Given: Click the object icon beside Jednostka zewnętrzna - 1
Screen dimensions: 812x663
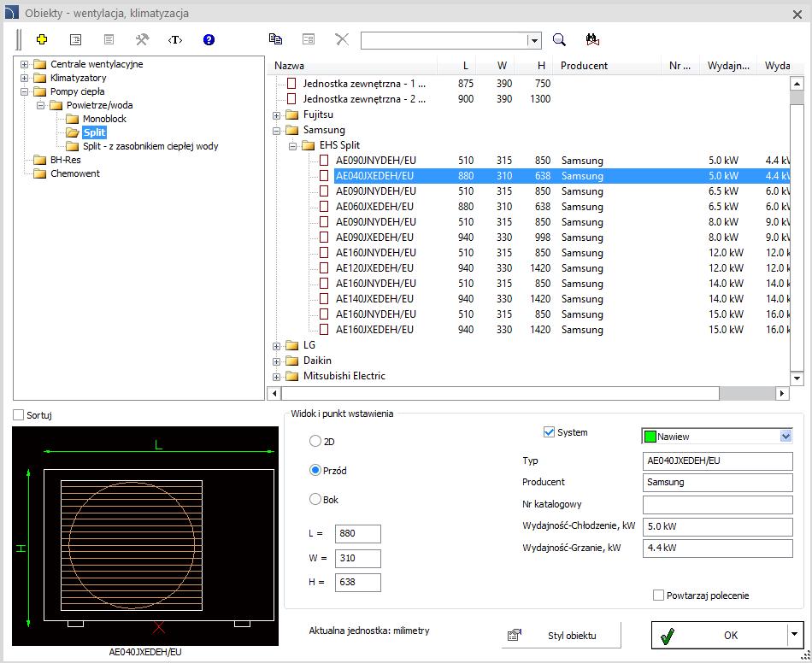Looking at the screenshot, I should coord(291,84).
